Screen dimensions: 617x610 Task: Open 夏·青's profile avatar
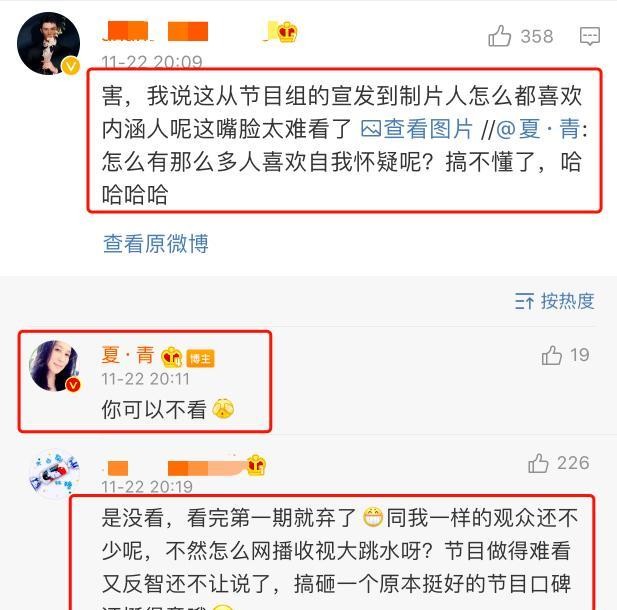(x=55, y=366)
